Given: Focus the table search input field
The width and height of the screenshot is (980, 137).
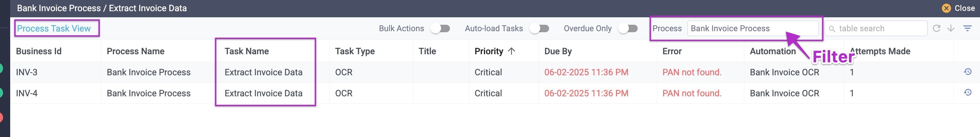Looking at the screenshot, I should point(876,28).
